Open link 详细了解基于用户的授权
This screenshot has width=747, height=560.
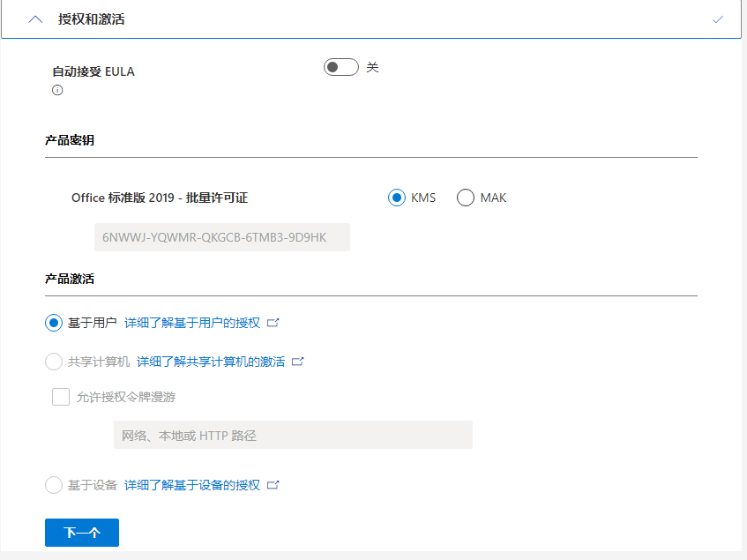pos(192,323)
